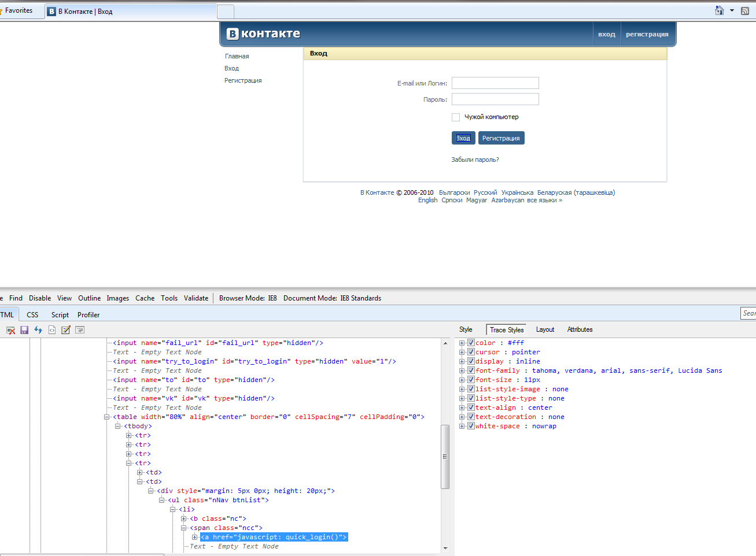Open the Cache menu
This screenshot has width=756, height=556.
pyautogui.click(x=145, y=298)
